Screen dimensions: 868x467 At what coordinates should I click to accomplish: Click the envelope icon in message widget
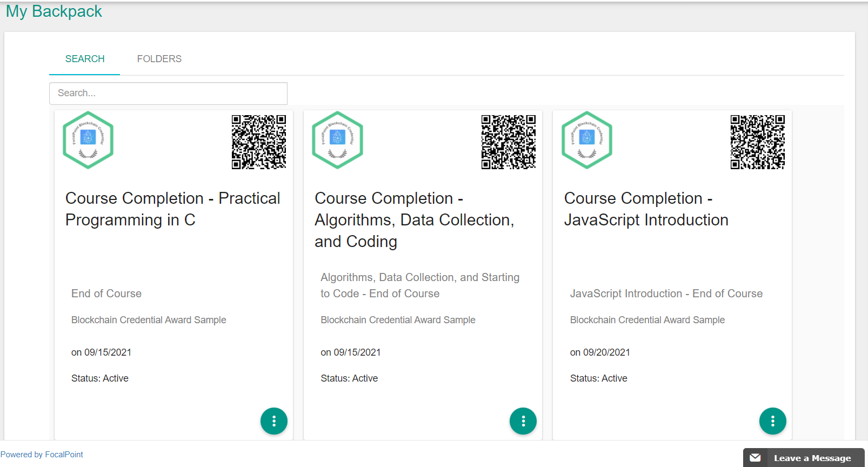pos(755,458)
